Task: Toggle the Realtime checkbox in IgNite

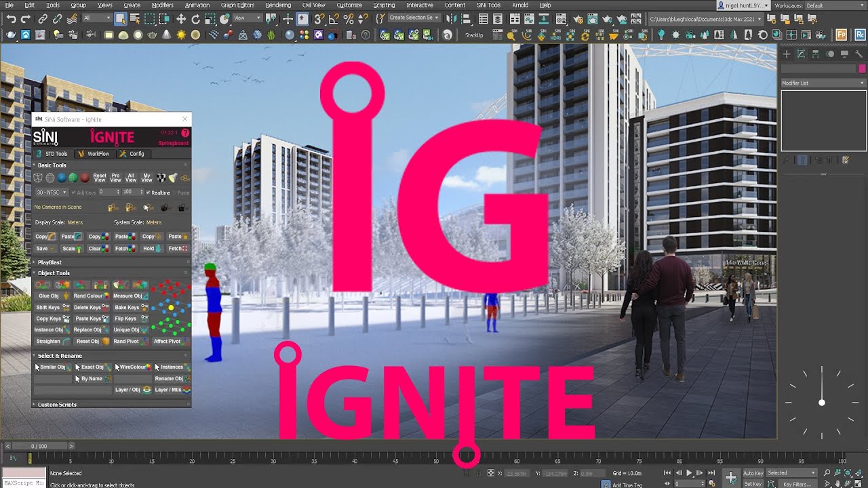Action: coord(148,192)
